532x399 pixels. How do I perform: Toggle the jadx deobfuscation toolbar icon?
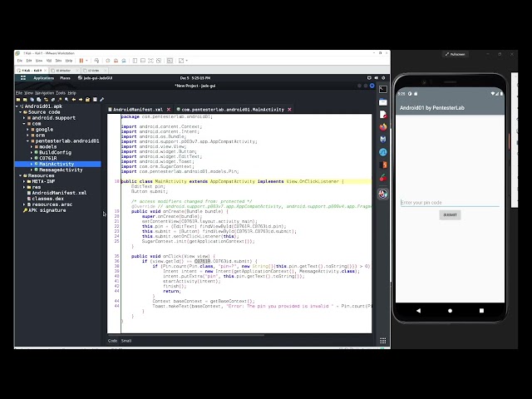coord(87,100)
